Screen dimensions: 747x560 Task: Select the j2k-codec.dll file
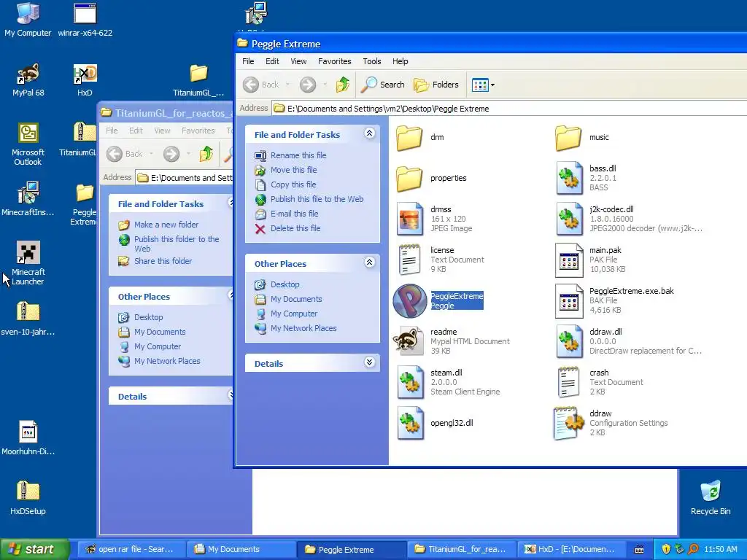tap(569, 219)
